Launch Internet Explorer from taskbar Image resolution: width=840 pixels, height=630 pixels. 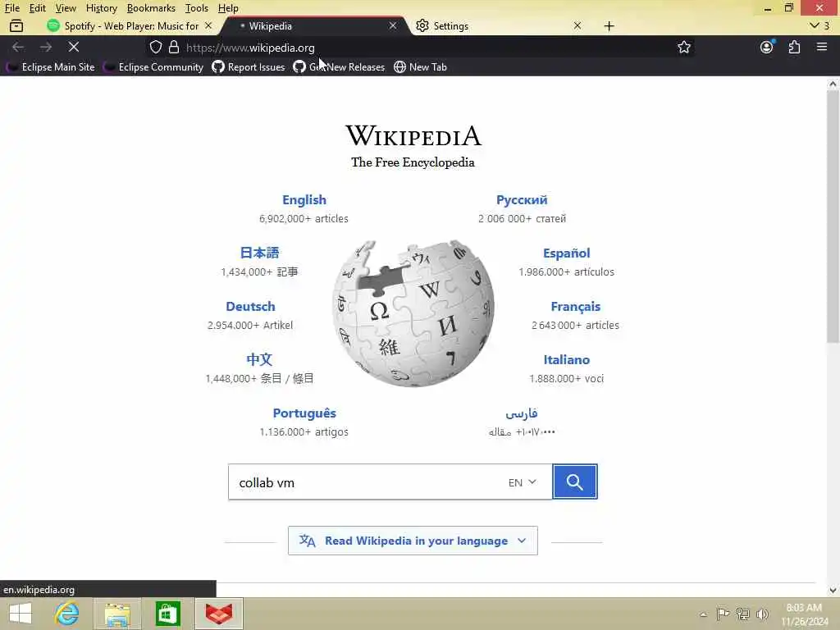tap(67, 614)
